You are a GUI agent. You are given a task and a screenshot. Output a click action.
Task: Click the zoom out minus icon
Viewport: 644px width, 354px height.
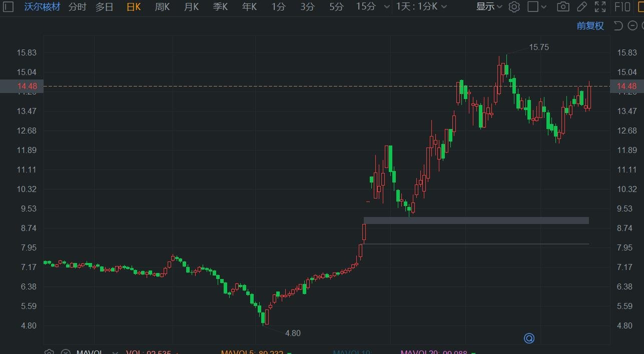(x=631, y=26)
